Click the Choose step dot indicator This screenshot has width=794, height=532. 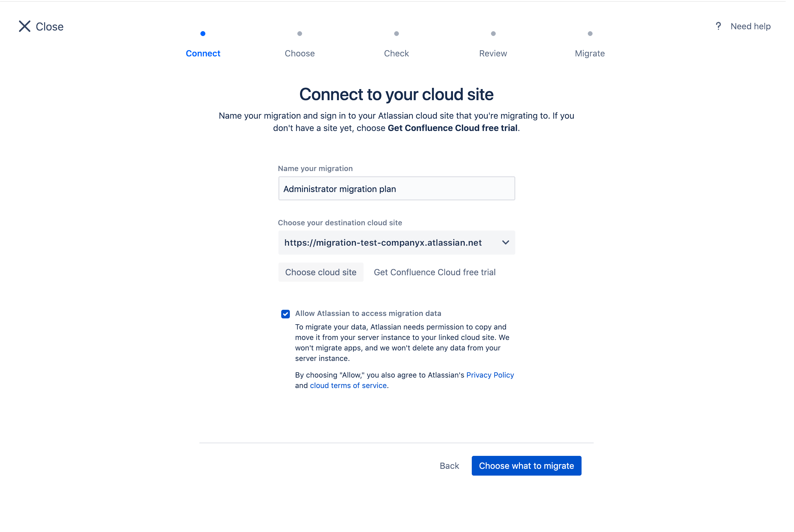point(300,34)
